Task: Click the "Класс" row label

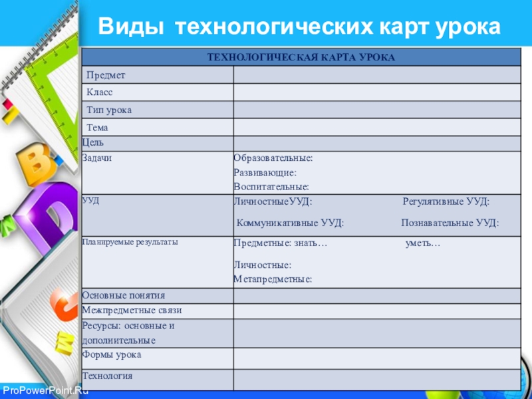Action: 99,92
